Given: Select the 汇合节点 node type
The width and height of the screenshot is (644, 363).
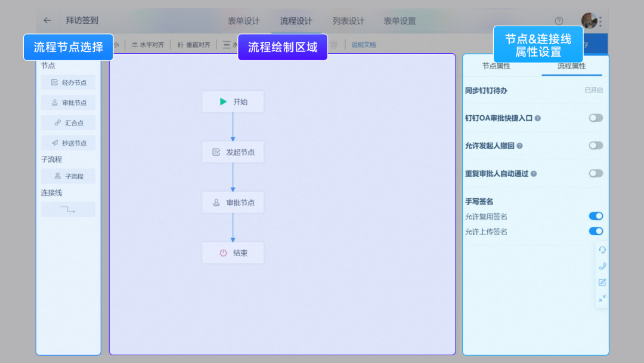Looking at the screenshot, I should click(x=68, y=122).
